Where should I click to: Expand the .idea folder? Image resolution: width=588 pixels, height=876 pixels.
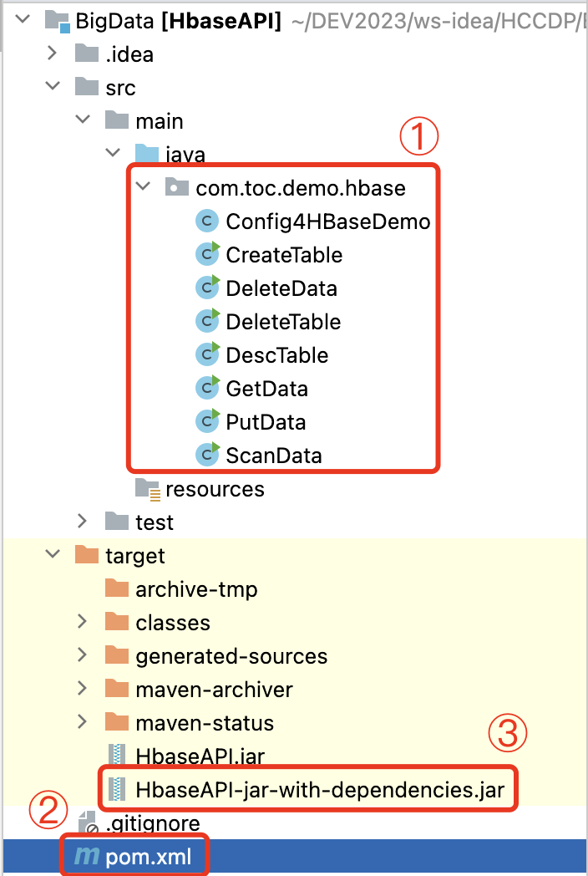coord(53,53)
